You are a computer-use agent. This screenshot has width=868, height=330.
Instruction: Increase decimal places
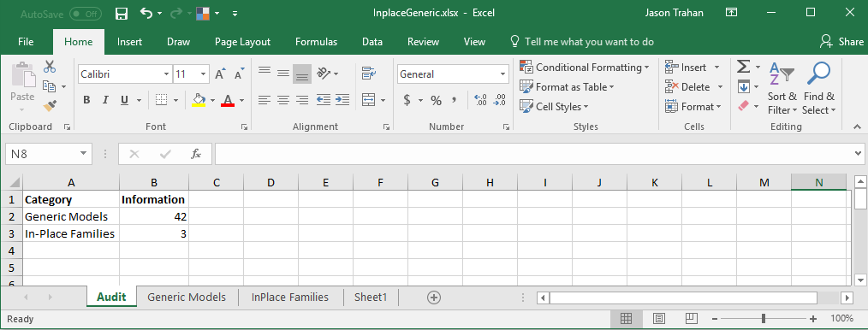click(480, 100)
